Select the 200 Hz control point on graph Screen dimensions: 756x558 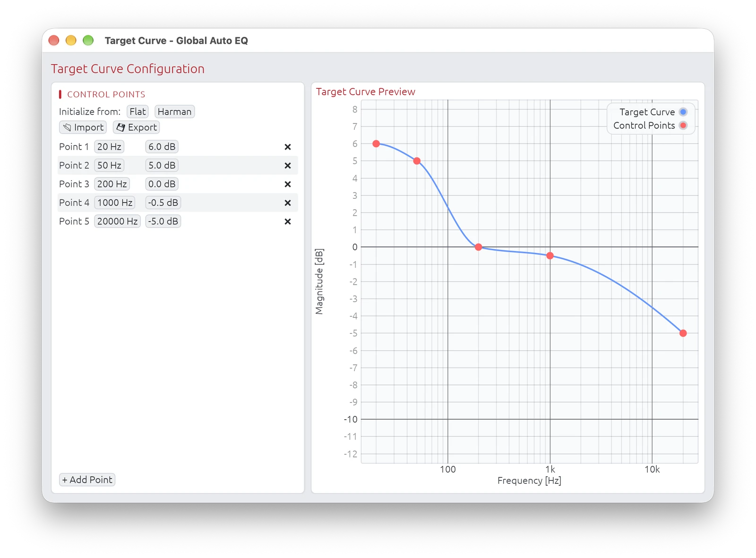tap(478, 247)
